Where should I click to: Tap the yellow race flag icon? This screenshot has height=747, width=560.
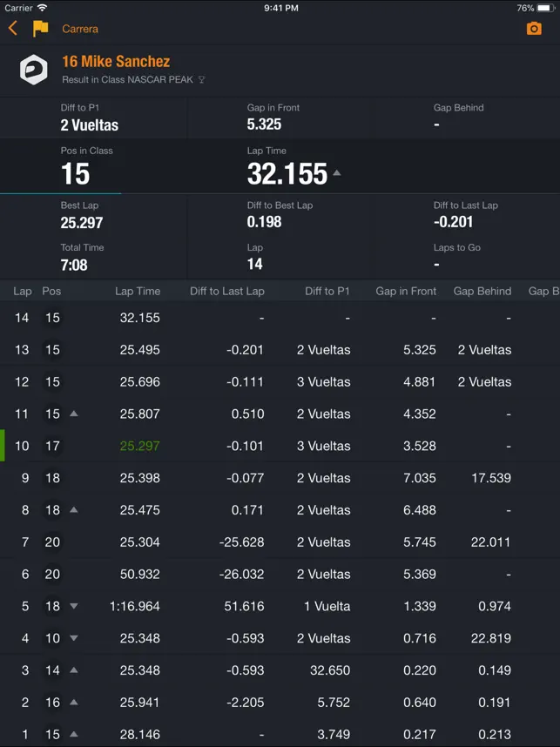click(x=41, y=28)
